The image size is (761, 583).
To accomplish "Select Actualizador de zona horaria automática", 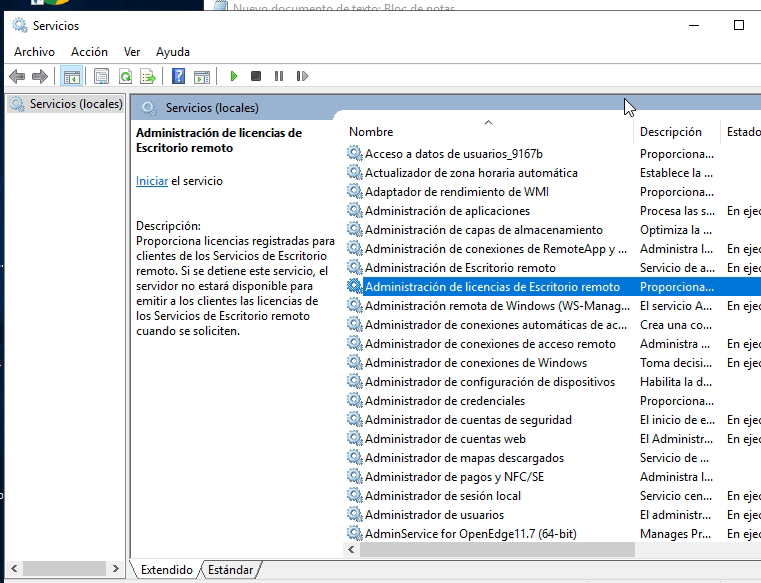I will pos(471,173).
